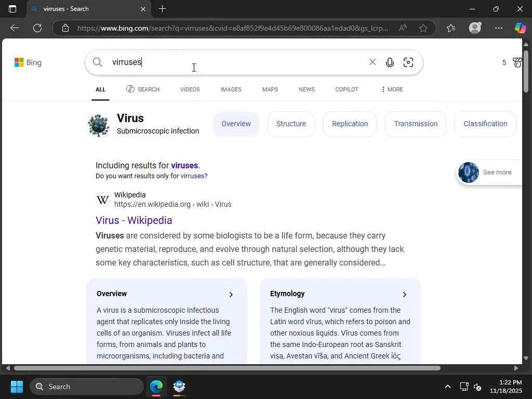Click scrollbar down arrow
Image resolution: width=532 pixels, height=399 pixels.
click(x=526, y=358)
